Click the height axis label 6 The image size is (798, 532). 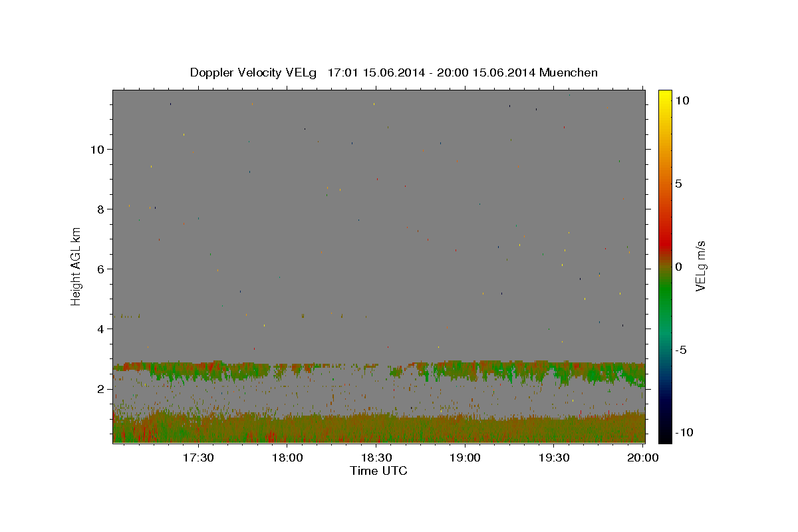point(101,269)
